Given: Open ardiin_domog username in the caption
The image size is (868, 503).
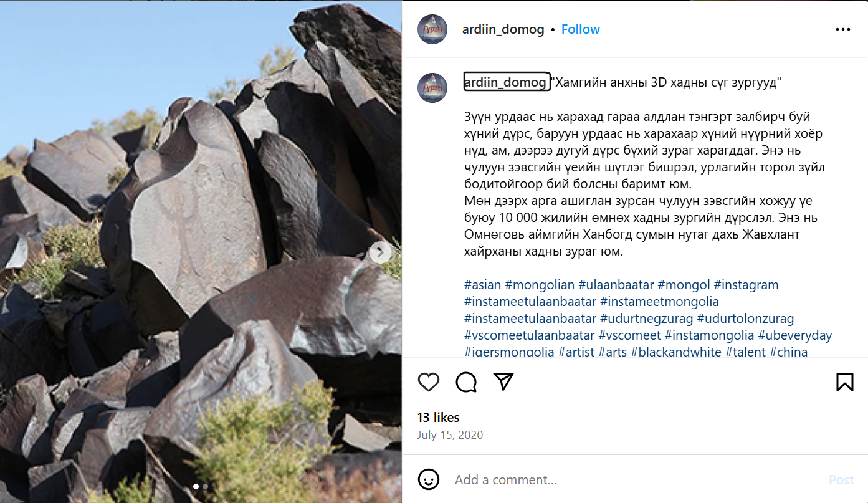Looking at the screenshot, I should 505,82.
